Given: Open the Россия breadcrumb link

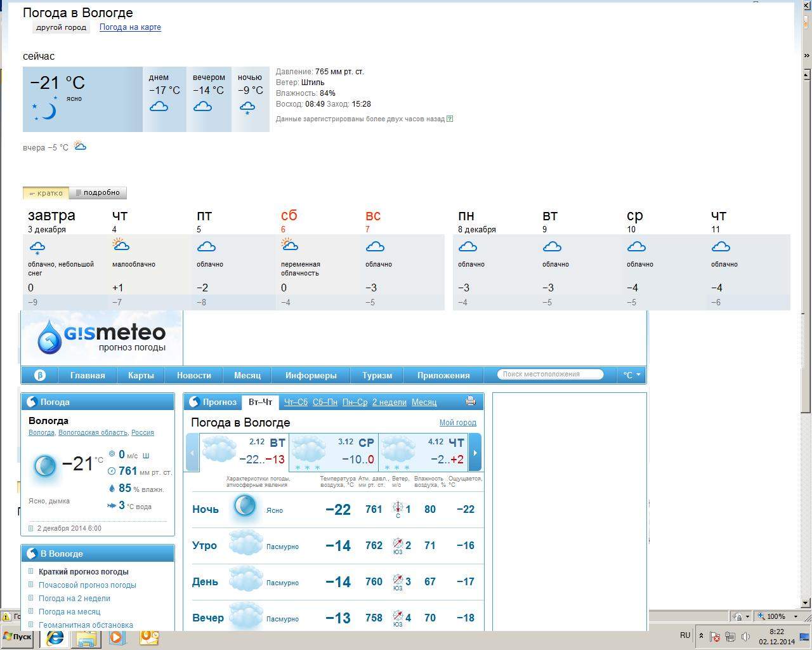Looking at the screenshot, I should [143, 432].
